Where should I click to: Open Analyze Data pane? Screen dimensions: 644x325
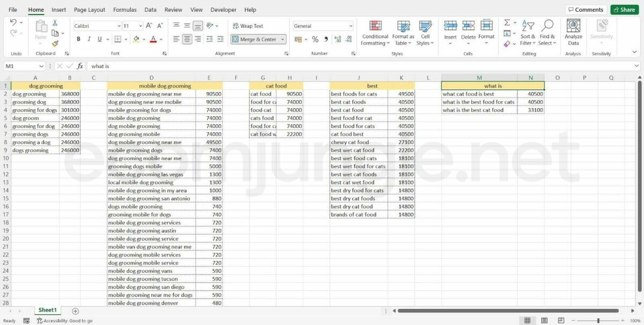tap(573, 33)
